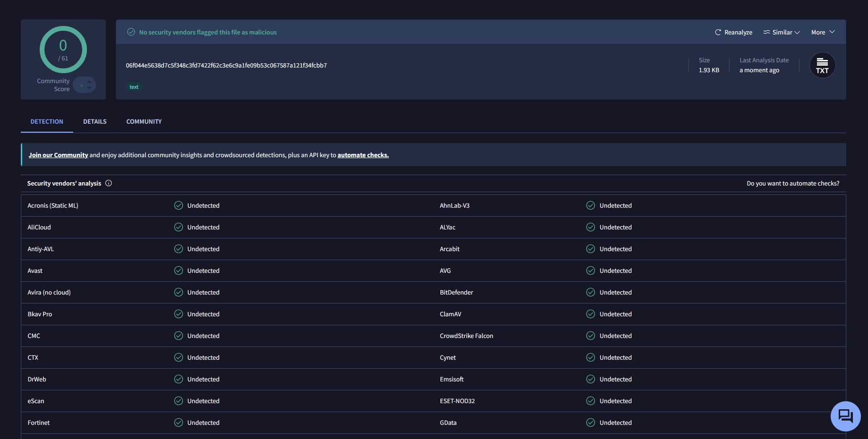Click the TXT file type icon
The image size is (868, 439).
(822, 65)
